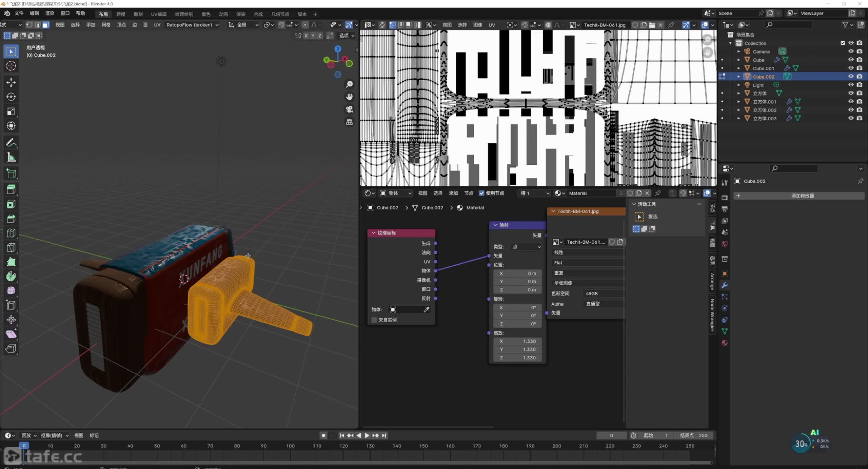Click the pan hand icon in viewport
The height and width of the screenshot is (469, 868).
[x=349, y=97]
